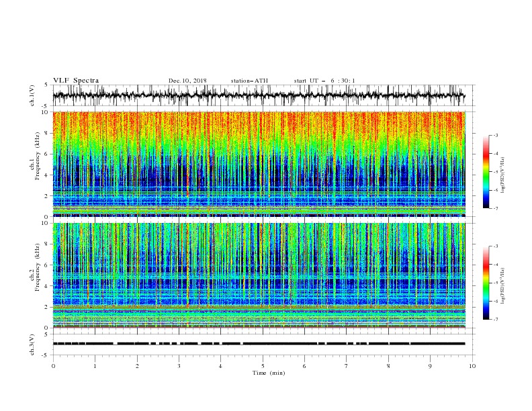Click the ch.1 spectrogram panel
Screen dimensions: 532x411
click(259, 164)
